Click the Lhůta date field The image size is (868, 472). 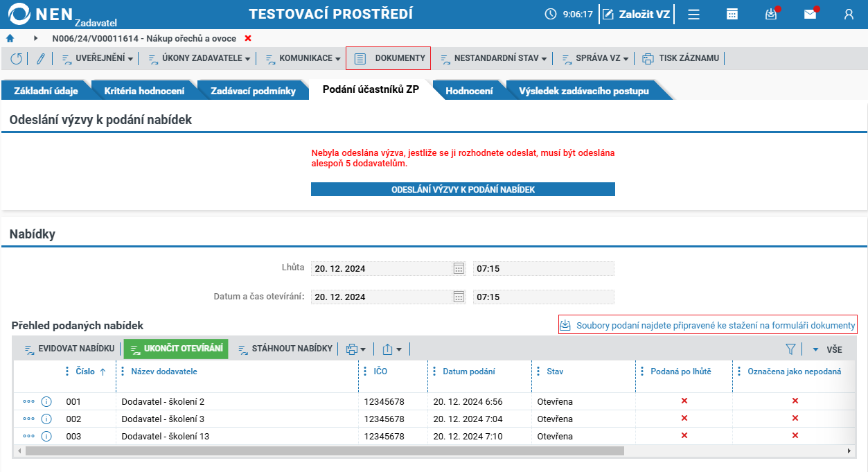(382, 269)
